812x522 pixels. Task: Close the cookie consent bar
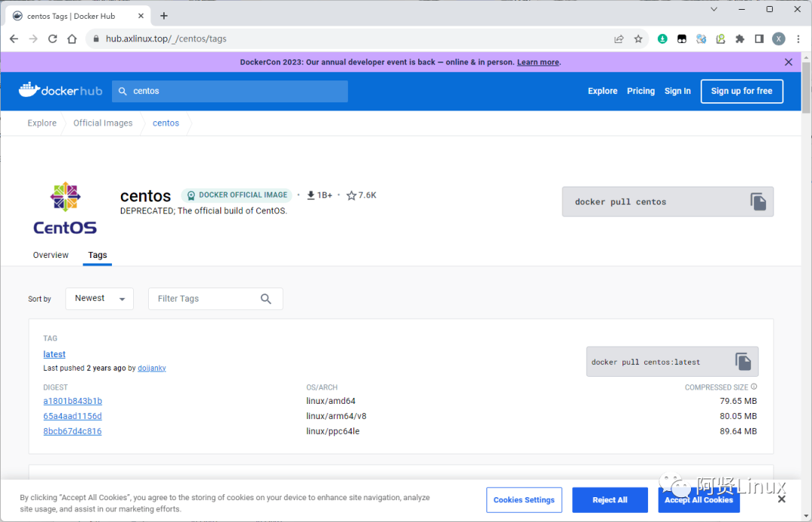coord(781,499)
